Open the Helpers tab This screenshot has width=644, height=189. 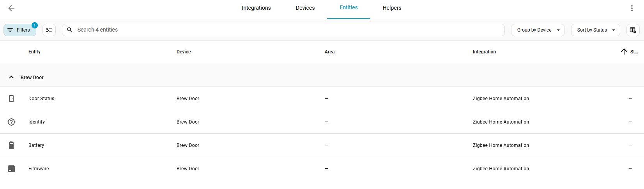[x=392, y=8]
